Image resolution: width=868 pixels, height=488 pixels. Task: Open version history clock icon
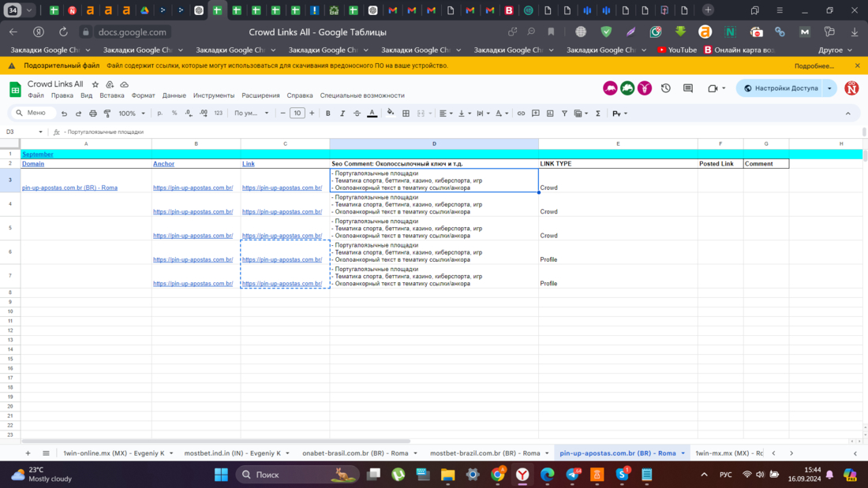(x=665, y=88)
